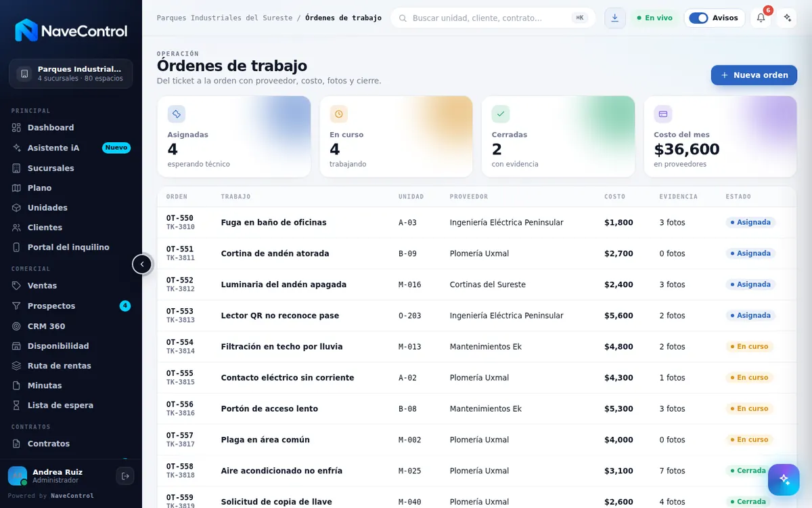Open the floating AI assistant button
Viewport: 812px width, 508px height.
(784, 480)
